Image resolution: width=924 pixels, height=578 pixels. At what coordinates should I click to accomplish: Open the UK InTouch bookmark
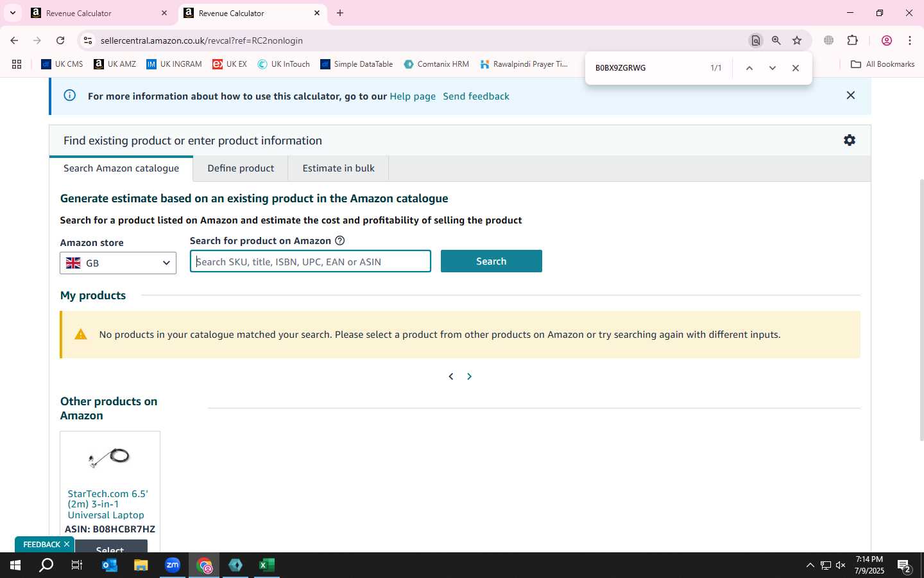(284, 64)
